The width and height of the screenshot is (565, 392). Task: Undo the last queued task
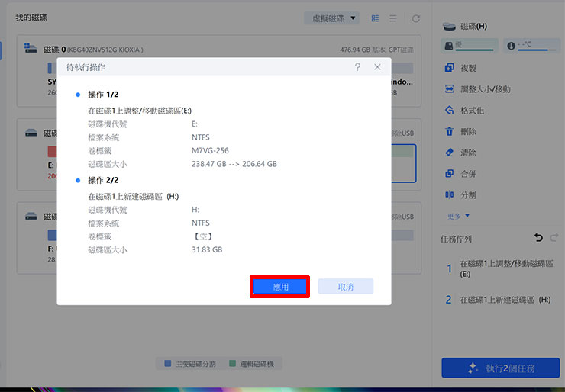[x=538, y=238]
